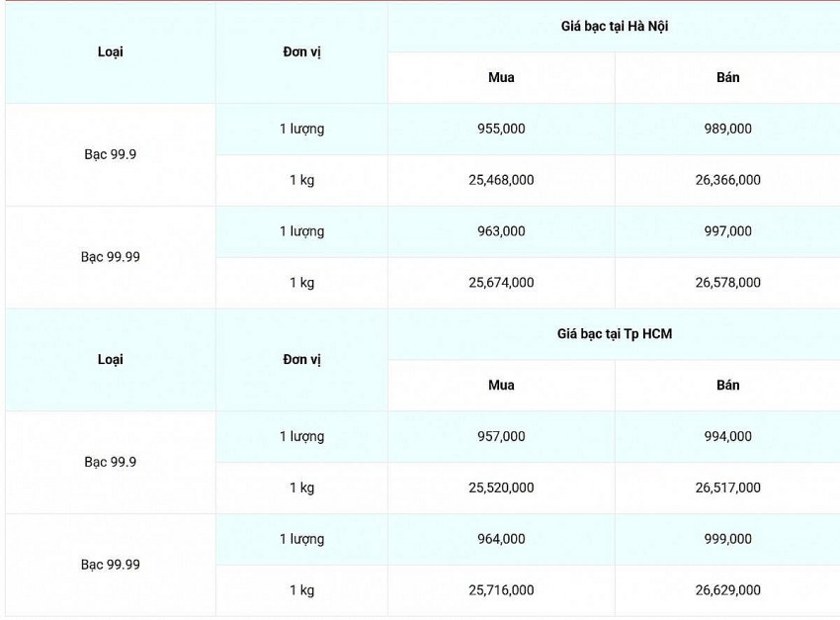840x620 pixels.
Task: Select the 963,000 buy price cell
Action: click(x=501, y=231)
